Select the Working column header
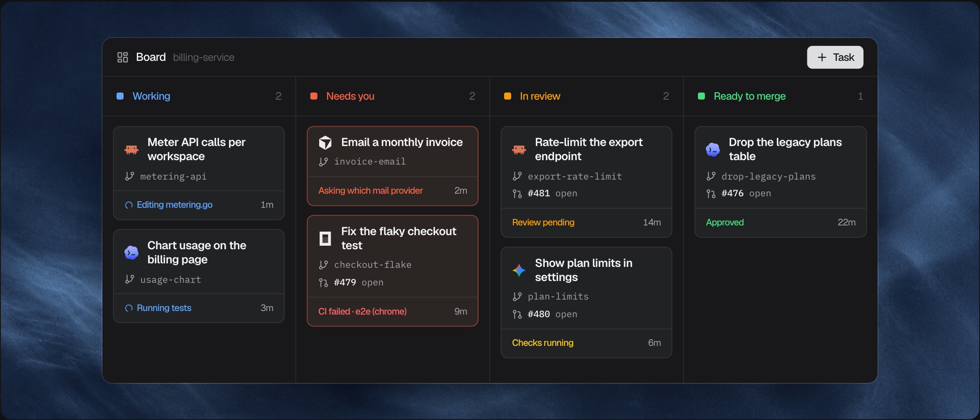The width and height of the screenshot is (980, 420). [x=199, y=96]
